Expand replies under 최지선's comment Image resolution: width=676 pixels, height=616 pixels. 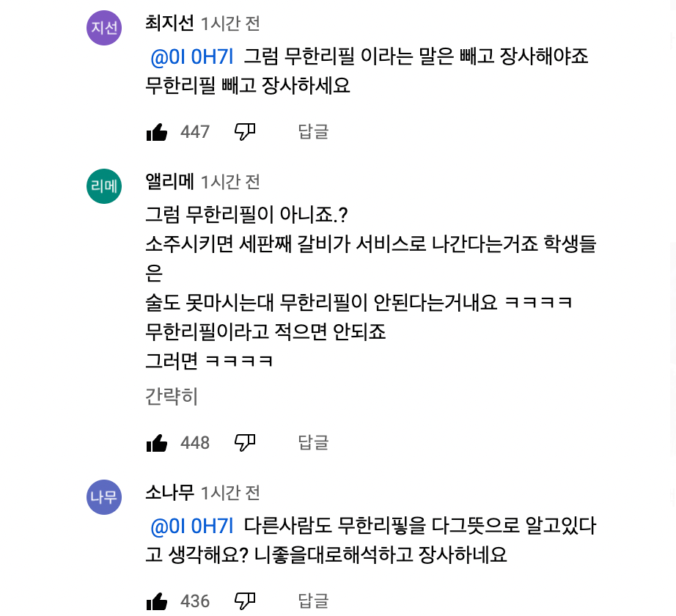(x=313, y=132)
